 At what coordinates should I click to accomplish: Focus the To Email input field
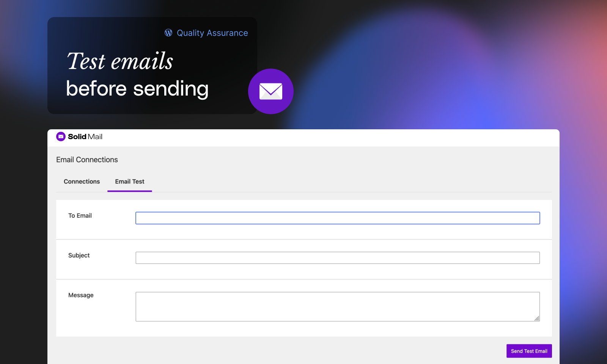[337, 218]
